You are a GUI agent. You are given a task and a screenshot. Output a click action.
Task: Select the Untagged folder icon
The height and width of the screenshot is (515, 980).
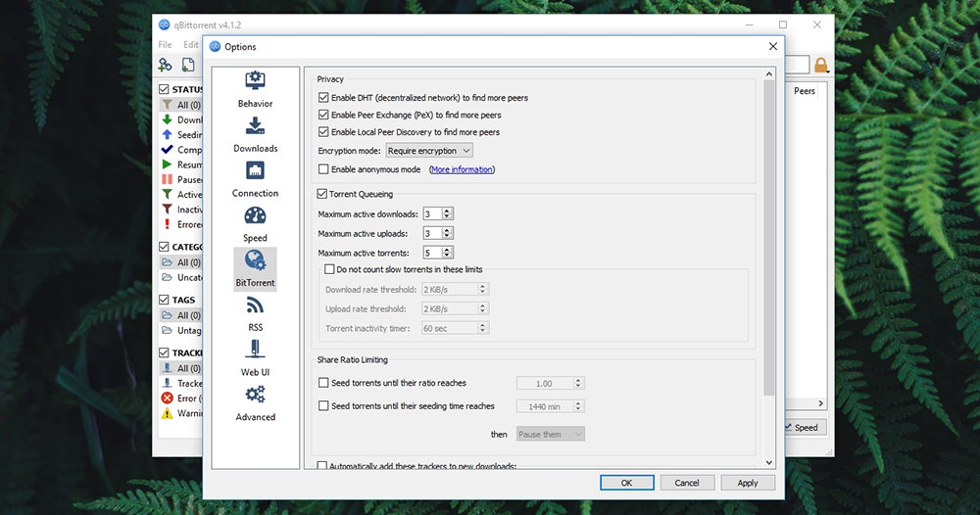167,330
